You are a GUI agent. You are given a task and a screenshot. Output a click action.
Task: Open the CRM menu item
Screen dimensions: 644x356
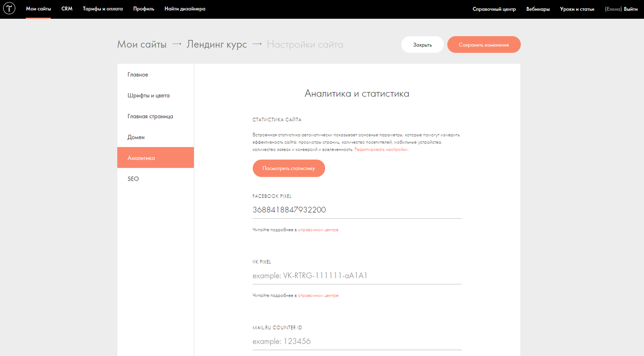click(x=67, y=9)
